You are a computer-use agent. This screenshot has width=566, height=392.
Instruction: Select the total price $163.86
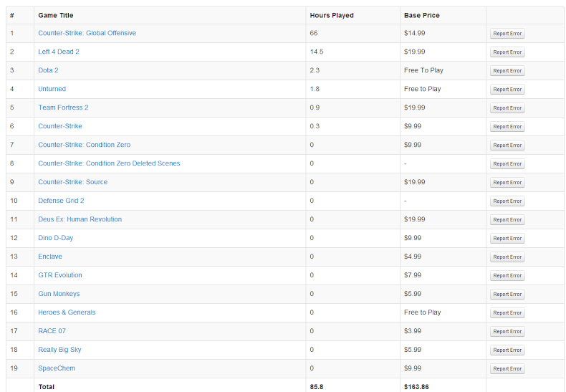(416, 387)
